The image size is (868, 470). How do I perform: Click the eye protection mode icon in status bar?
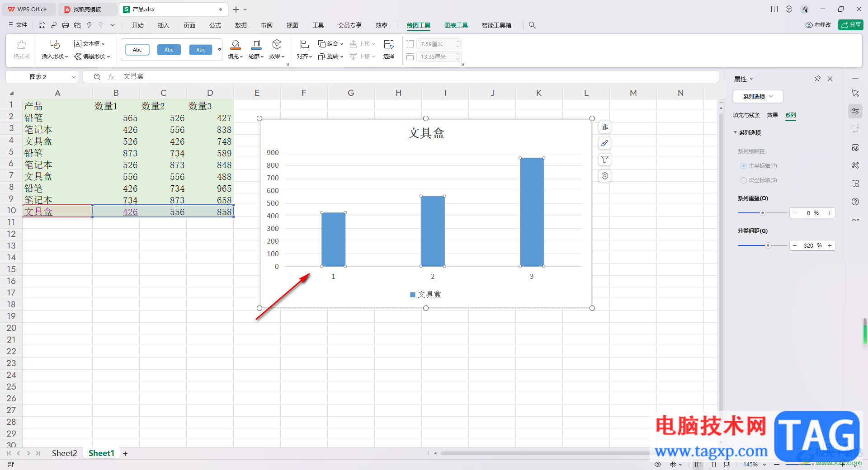tap(658, 464)
